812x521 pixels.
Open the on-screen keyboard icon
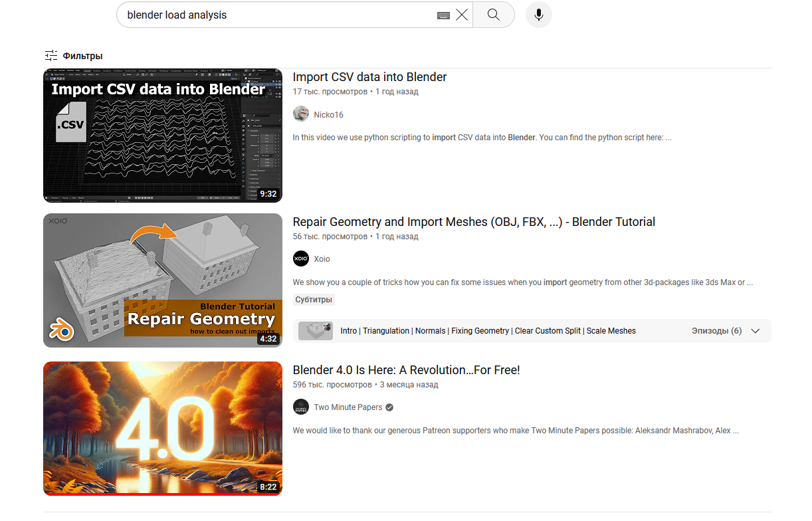point(443,15)
